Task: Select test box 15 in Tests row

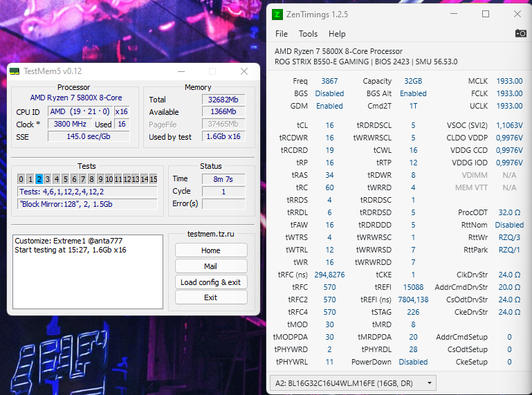Action: point(154,179)
